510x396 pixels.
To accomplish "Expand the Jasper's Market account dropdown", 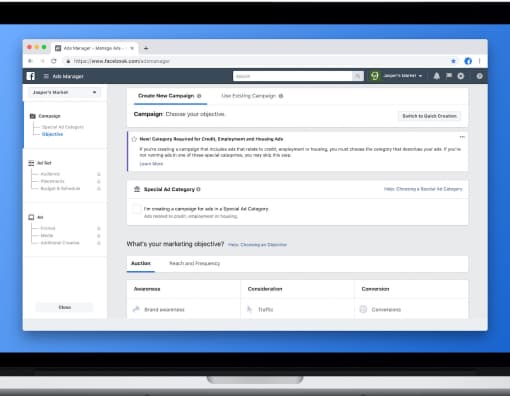I will pos(64,92).
